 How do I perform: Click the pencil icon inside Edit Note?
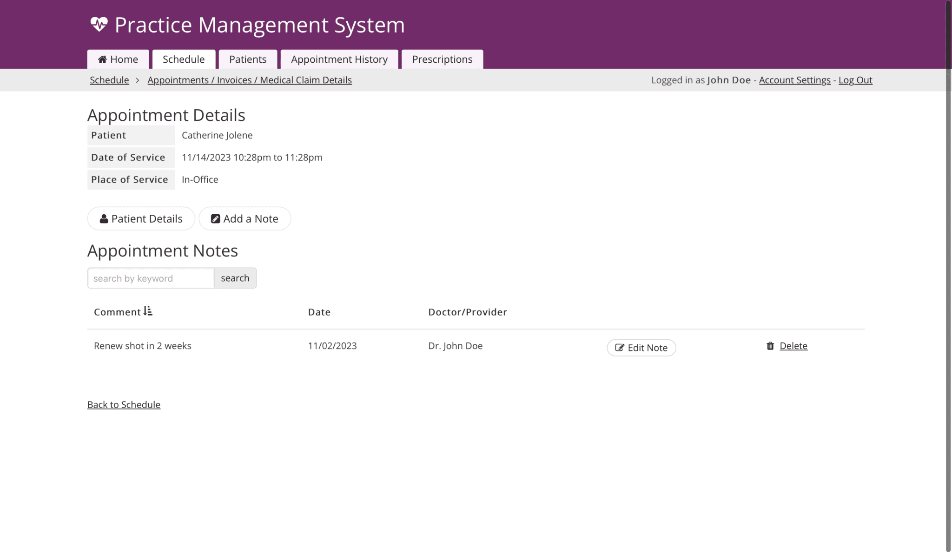point(619,348)
